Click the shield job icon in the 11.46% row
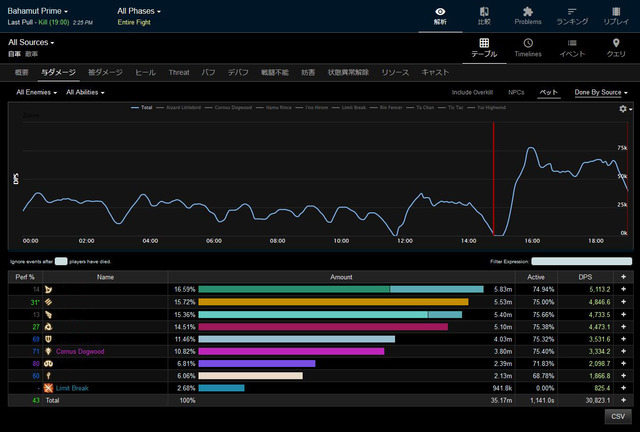The image size is (640, 432). 49,339
